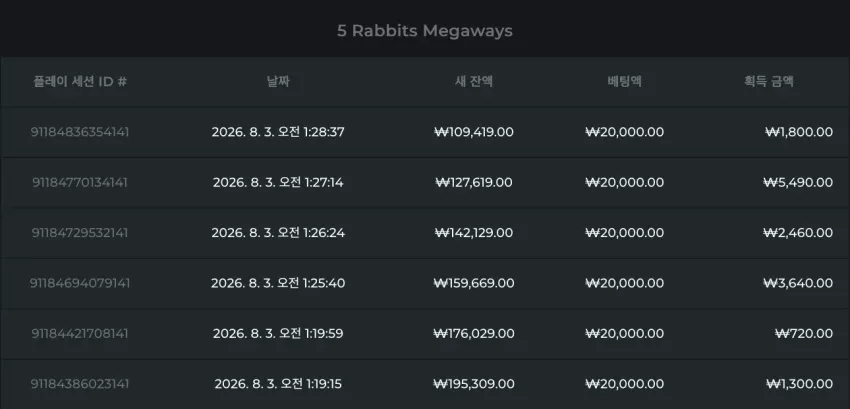Open play session ID 91184836354141
Image resolution: width=850 pixels, height=409 pixels.
click(80, 132)
